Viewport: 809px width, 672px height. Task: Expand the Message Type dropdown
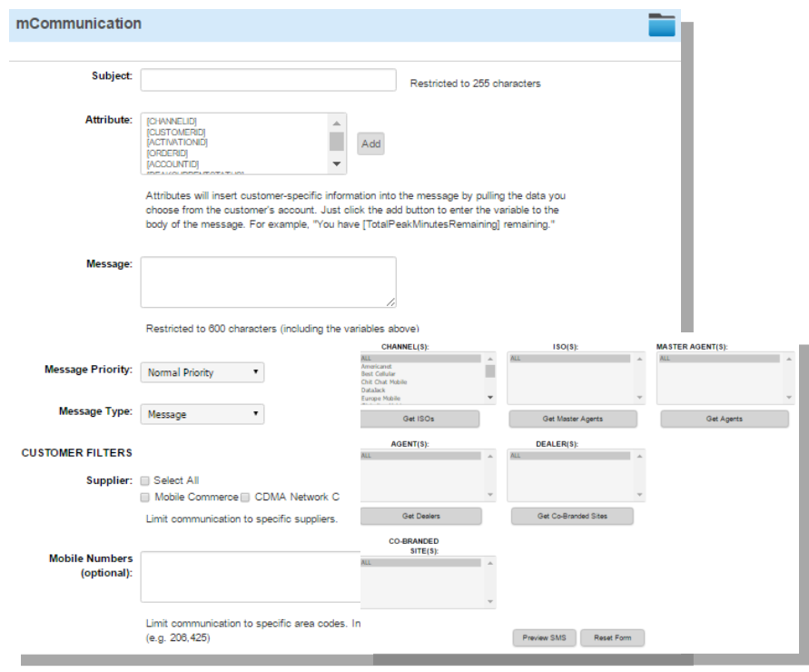[x=202, y=414]
